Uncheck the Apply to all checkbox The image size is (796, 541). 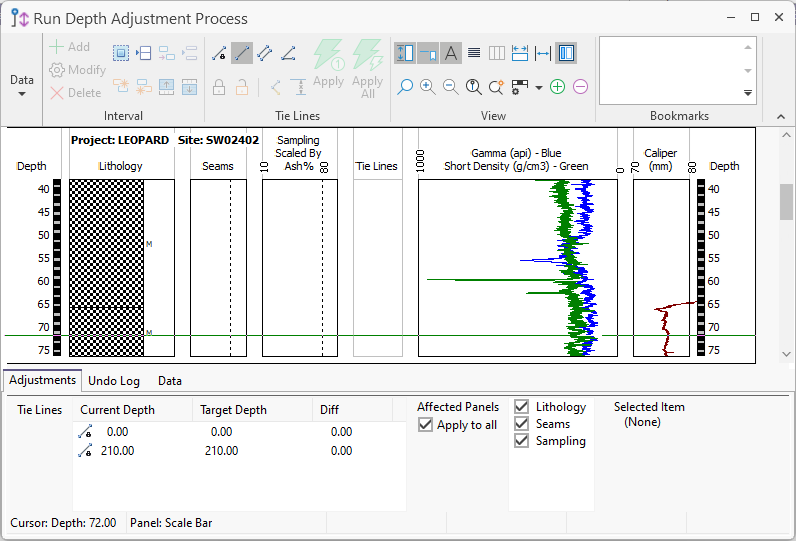pyautogui.click(x=426, y=425)
